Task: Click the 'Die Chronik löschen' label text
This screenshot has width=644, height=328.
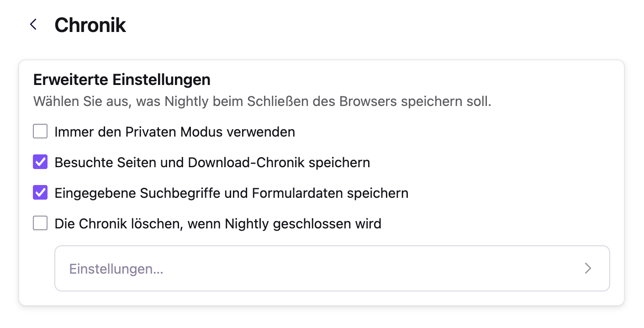Action: (x=217, y=223)
